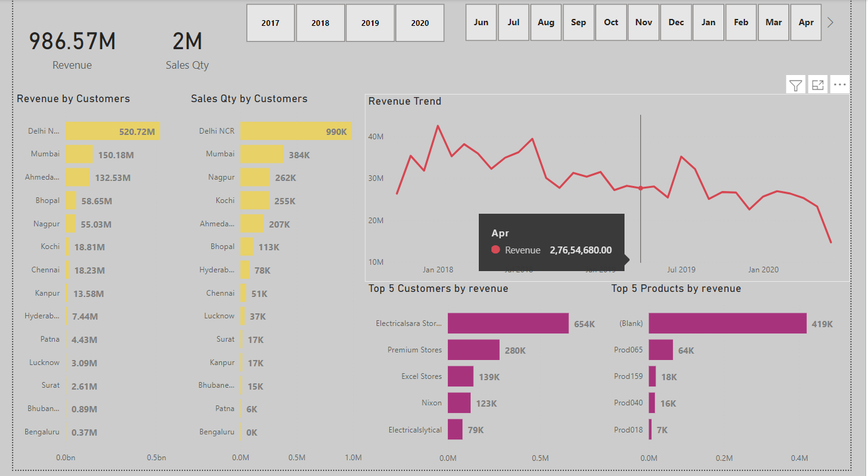The image size is (868, 476).
Task: Open the filter funnel icon on Revenue Trend
Action: coord(795,84)
